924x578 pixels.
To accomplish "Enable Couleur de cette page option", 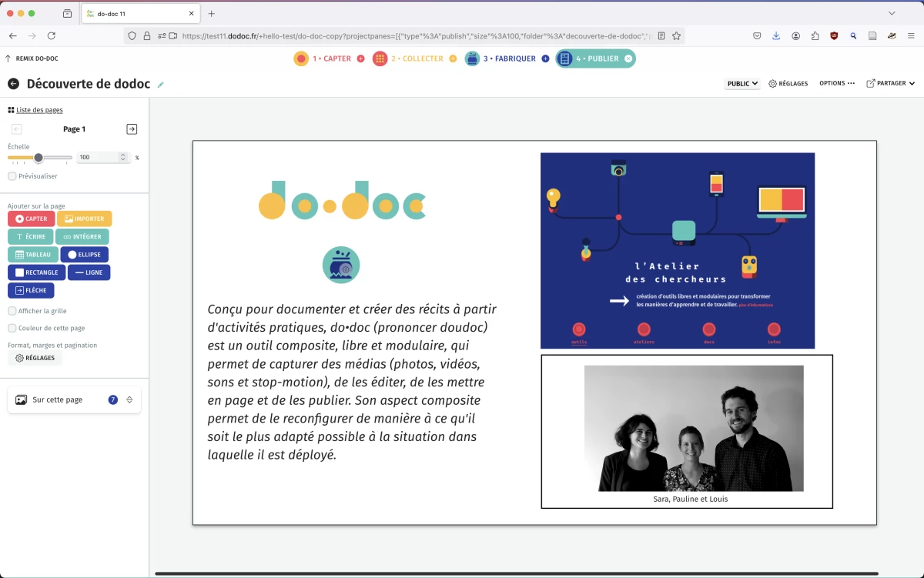I will (x=12, y=328).
